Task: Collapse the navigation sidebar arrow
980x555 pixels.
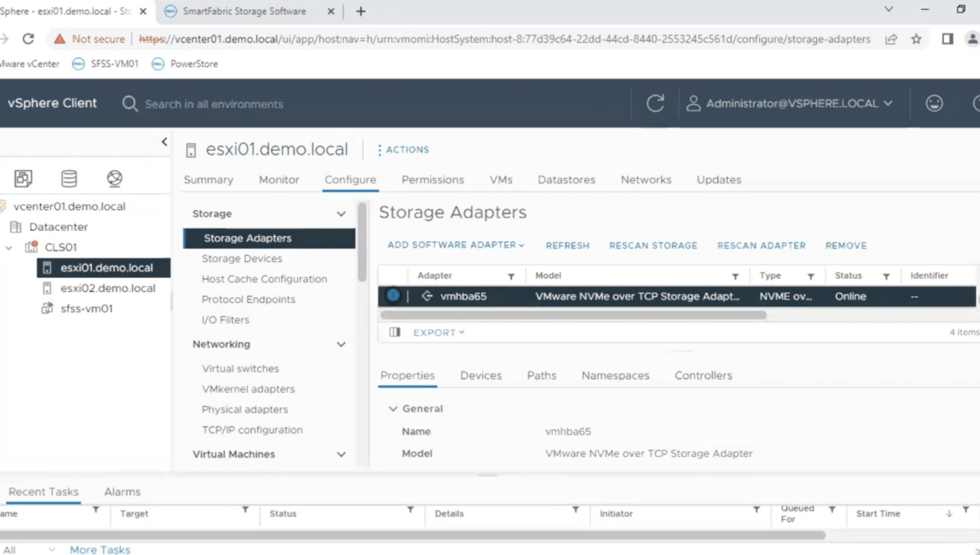Action: (x=164, y=141)
